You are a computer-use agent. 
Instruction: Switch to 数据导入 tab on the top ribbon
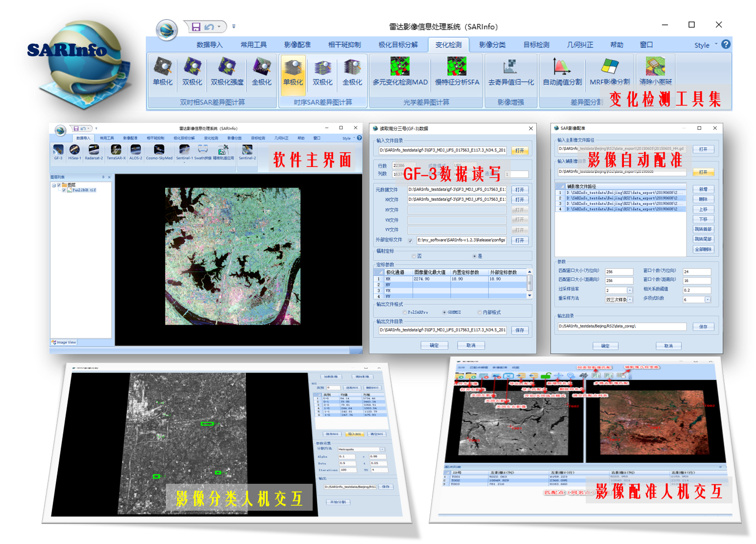click(x=209, y=45)
